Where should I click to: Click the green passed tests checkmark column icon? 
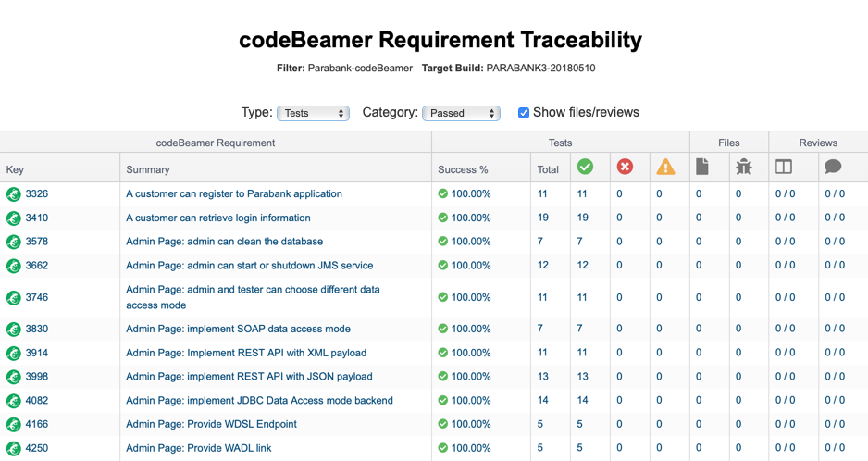click(585, 167)
